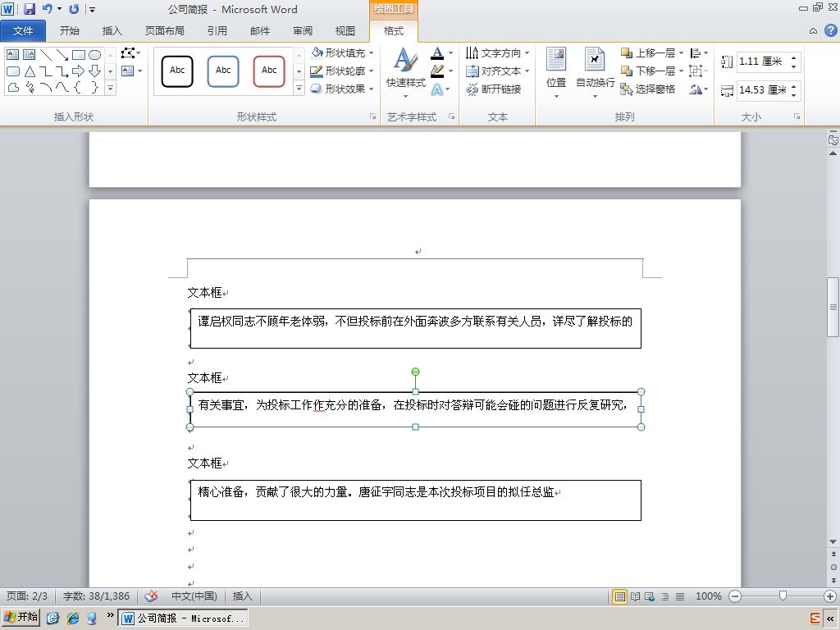The height and width of the screenshot is (630, 840).
Task: Open 文字方向 text direction dropdown
Action: point(498,53)
